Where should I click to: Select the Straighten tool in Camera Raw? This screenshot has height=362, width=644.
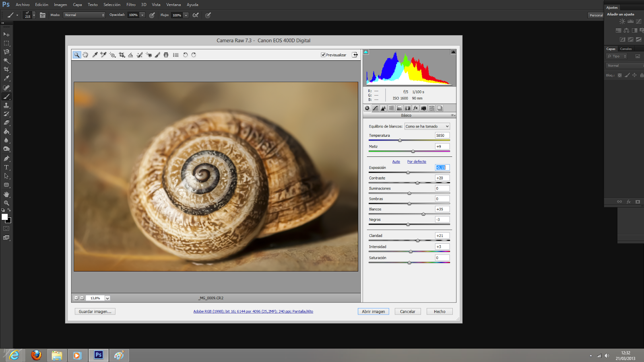(x=130, y=55)
